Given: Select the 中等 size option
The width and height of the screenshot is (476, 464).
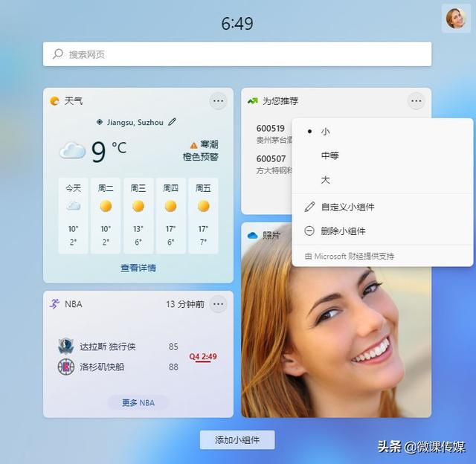Looking at the screenshot, I should pyautogui.click(x=382, y=155).
